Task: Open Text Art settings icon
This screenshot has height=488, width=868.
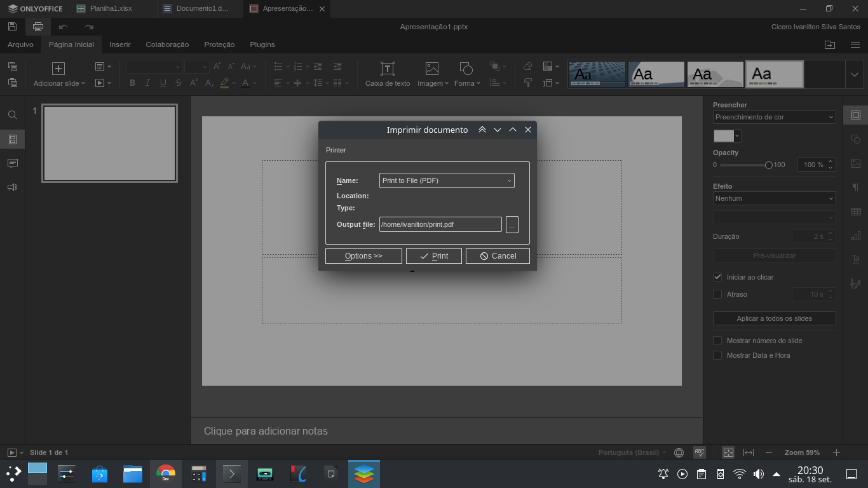Action: tap(856, 259)
